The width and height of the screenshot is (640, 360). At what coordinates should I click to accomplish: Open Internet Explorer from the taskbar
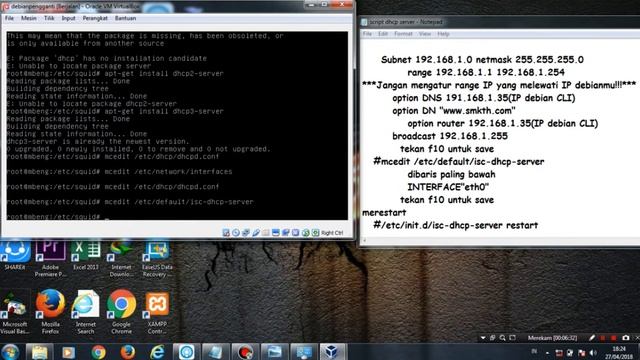click(157, 352)
